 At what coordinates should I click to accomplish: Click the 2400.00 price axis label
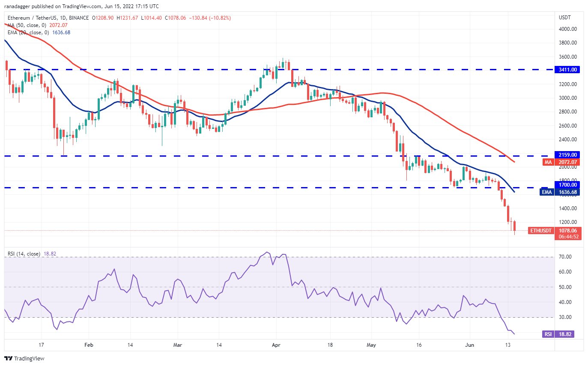[x=567, y=139]
